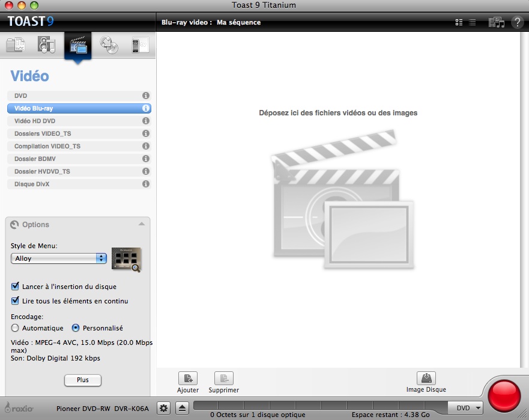
Task: Eject the disc with eject icon
Action: pyautogui.click(x=182, y=408)
